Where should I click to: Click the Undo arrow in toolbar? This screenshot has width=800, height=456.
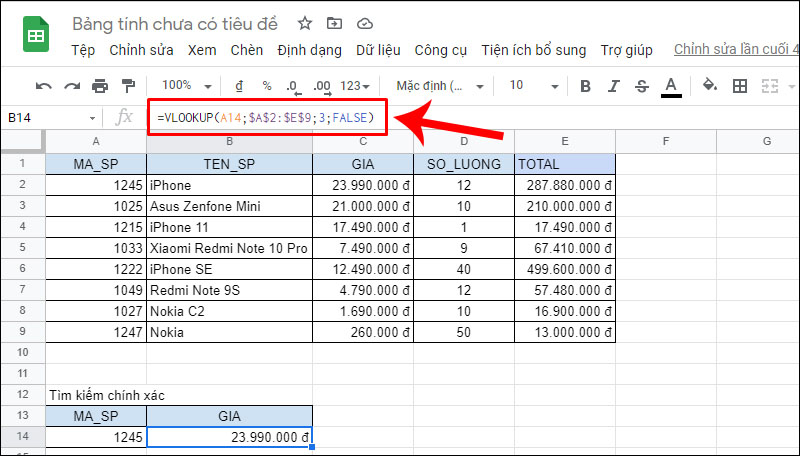(44, 86)
